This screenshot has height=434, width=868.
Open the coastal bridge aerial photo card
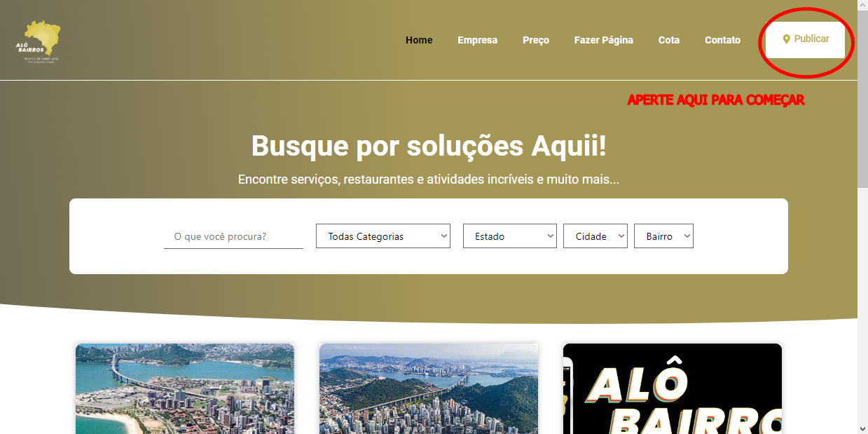185,388
